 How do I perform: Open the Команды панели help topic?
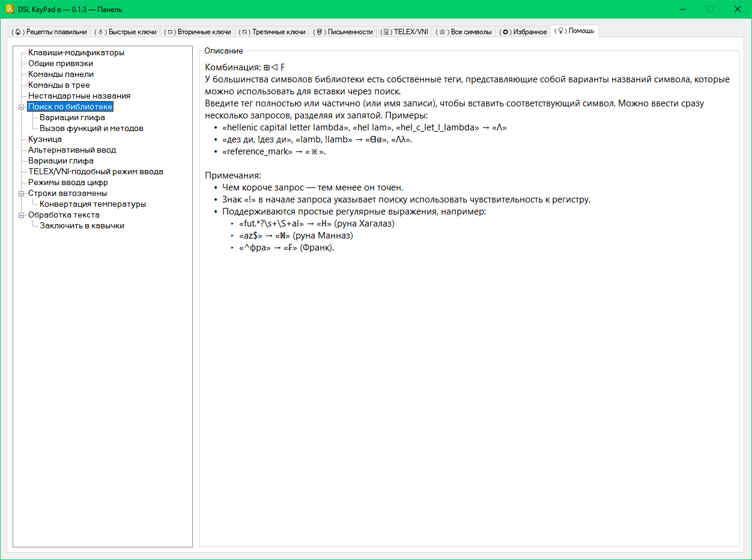pyautogui.click(x=61, y=75)
